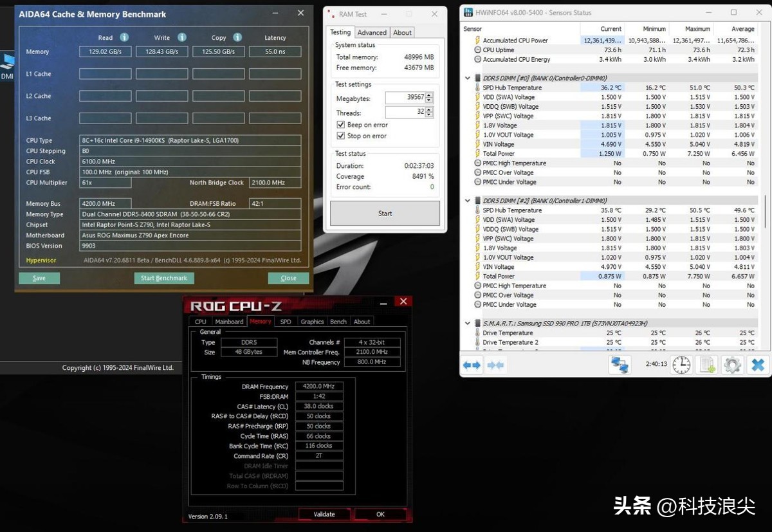Viewport: 772px width, 532px height.
Task: Click the bolt icon beside first Total Power row
Action: [x=477, y=154]
